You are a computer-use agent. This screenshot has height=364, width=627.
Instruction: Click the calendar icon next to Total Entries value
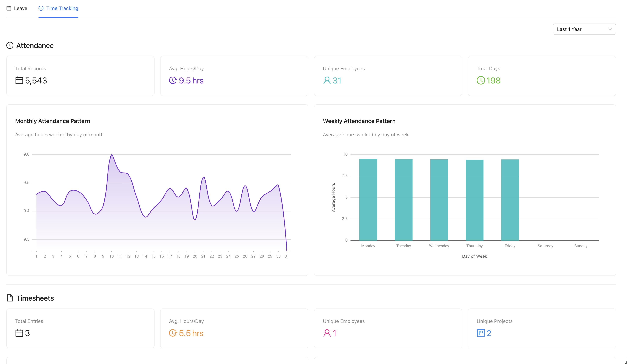click(19, 333)
